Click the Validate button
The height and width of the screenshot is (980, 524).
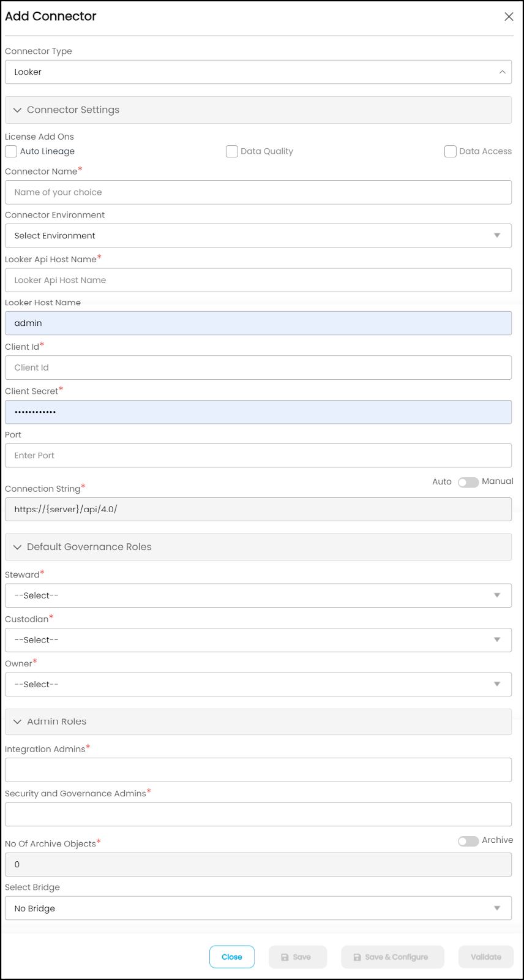(486, 957)
